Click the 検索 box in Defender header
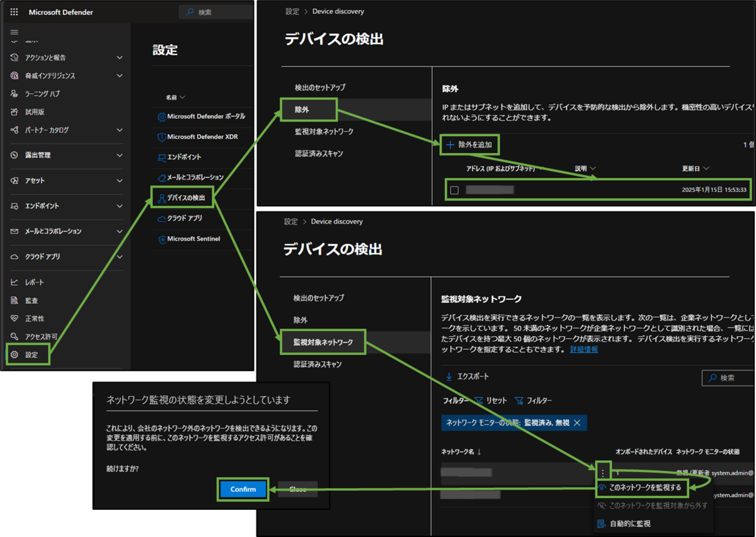Viewport: 756px width, 537px height. point(216,12)
